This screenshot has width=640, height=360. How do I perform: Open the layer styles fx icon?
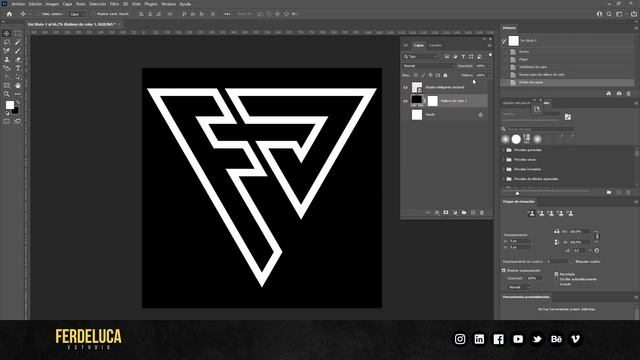coord(437,213)
